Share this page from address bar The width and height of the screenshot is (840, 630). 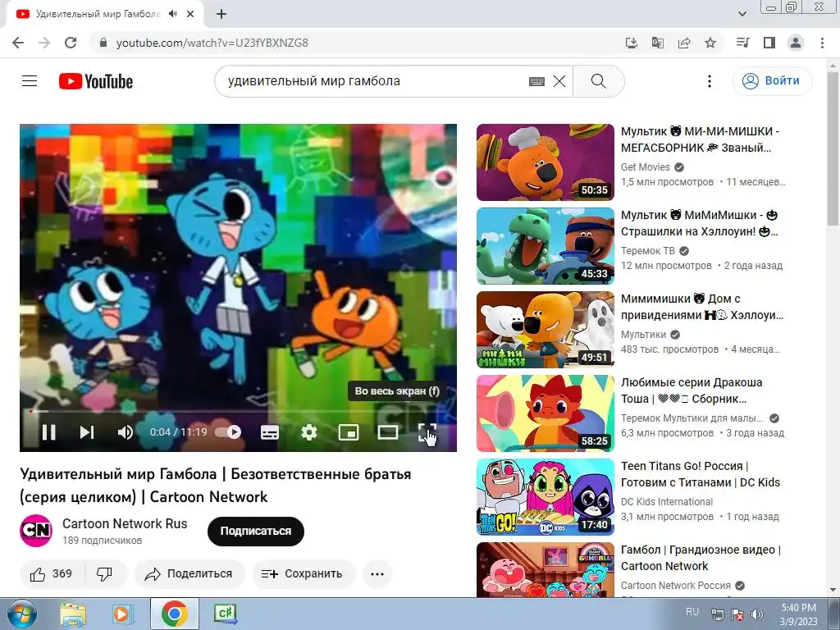[x=684, y=43]
